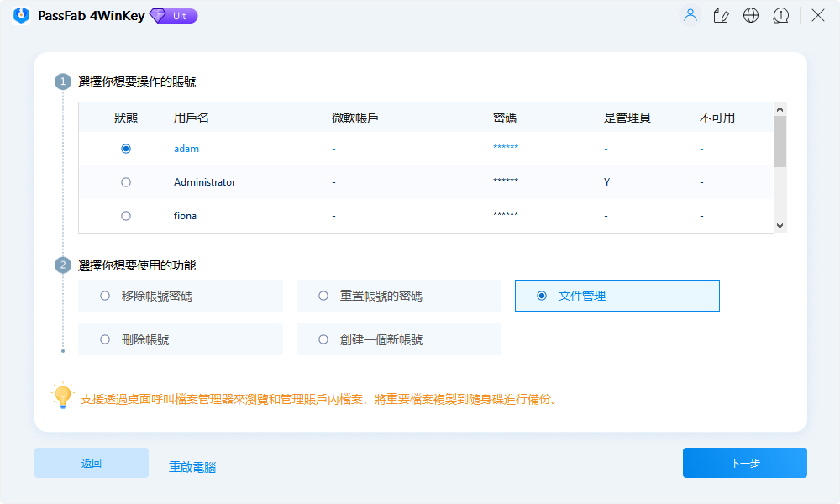Select the 創建一個新帳號 option
The image size is (840, 504).
pyautogui.click(x=323, y=339)
